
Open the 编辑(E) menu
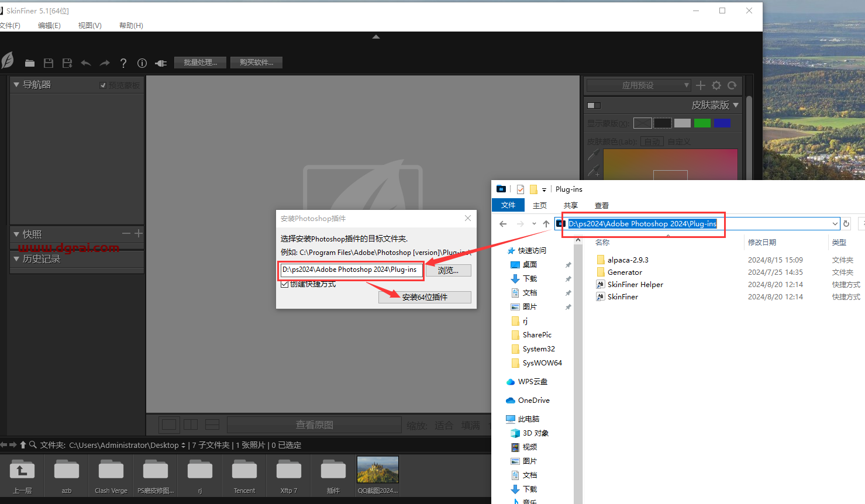[x=49, y=26]
